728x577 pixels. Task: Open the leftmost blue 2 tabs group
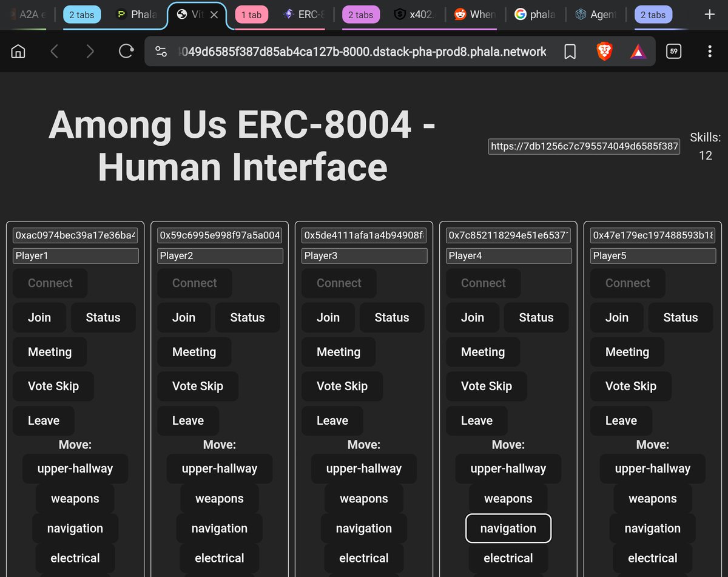(82, 15)
